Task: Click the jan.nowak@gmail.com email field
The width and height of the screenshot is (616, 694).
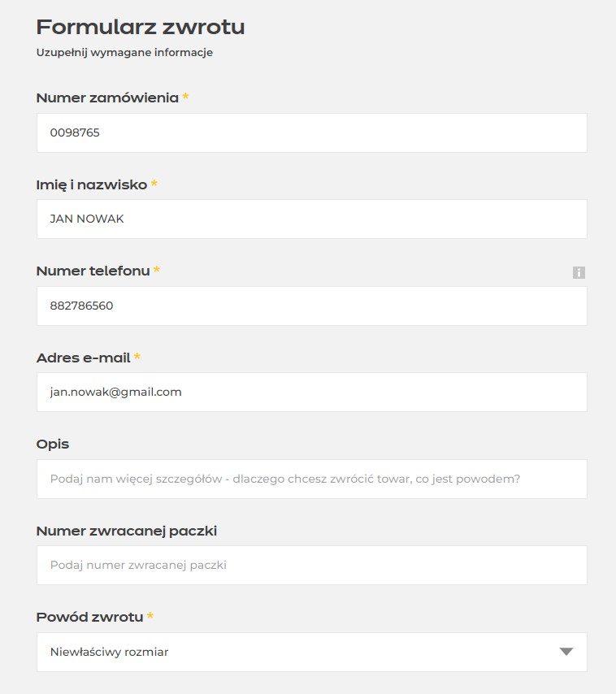Action: (311, 393)
